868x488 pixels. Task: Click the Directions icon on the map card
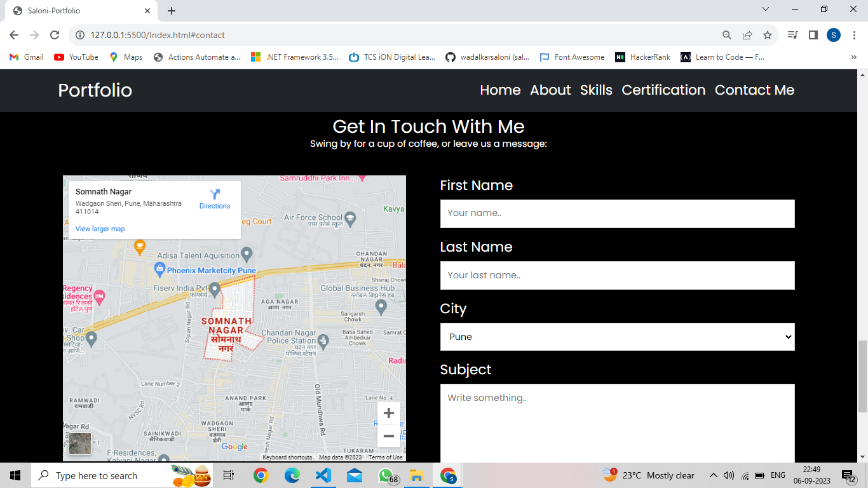click(x=215, y=195)
